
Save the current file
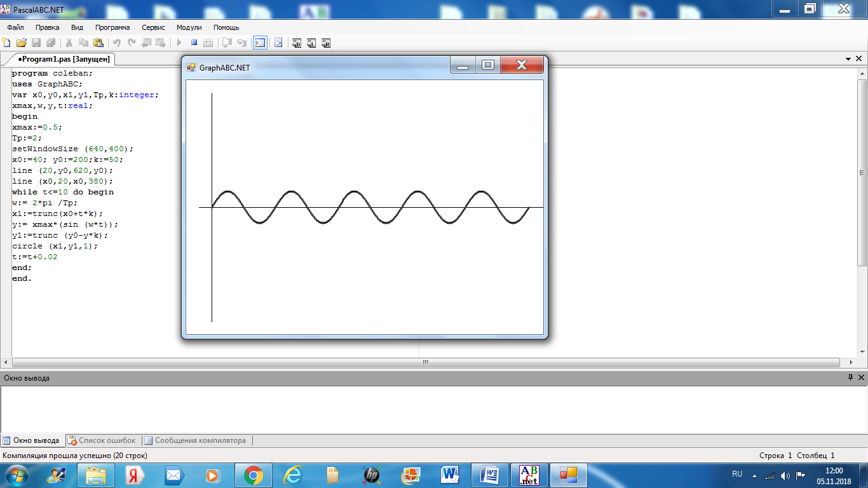click(x=36, y=43)
